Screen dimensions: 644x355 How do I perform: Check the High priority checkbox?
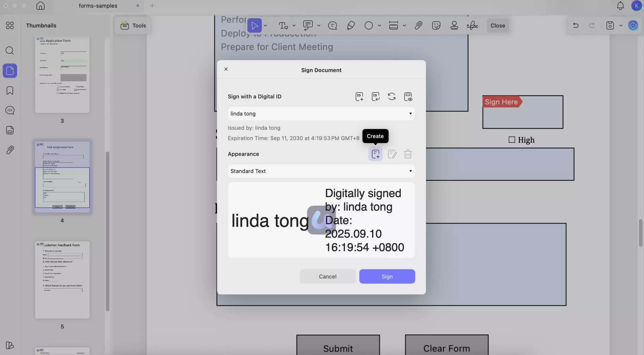point(512,140)
